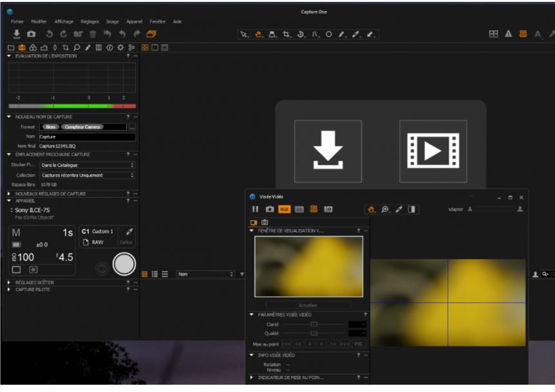The width and height of the screenshot is (555, 392).
Task: Open the Fenêtre menu
Action: pyautogui.click(x=157, y=22)
